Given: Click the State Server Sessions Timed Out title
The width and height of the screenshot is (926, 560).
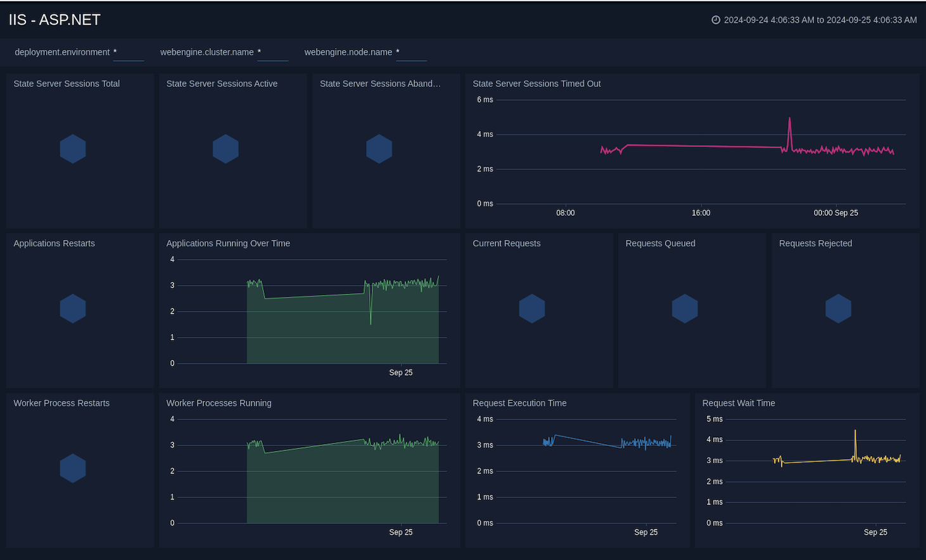Looking at the screenshot, I should [536, 84].
